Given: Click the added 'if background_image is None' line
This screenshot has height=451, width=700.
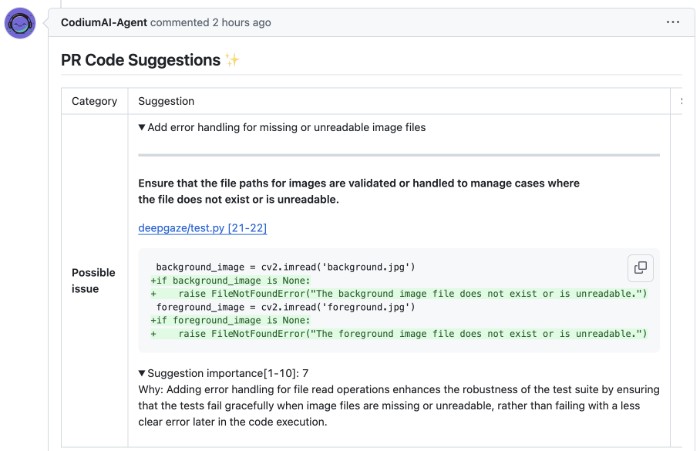Looking at the screenshot, I should click(x=230, y=280).
